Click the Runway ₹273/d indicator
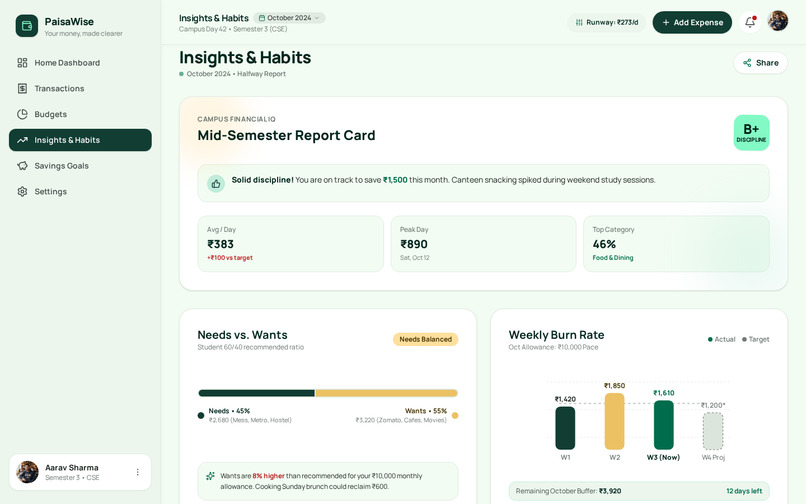This screenshot has height=504, width=806. click(607, 23)
